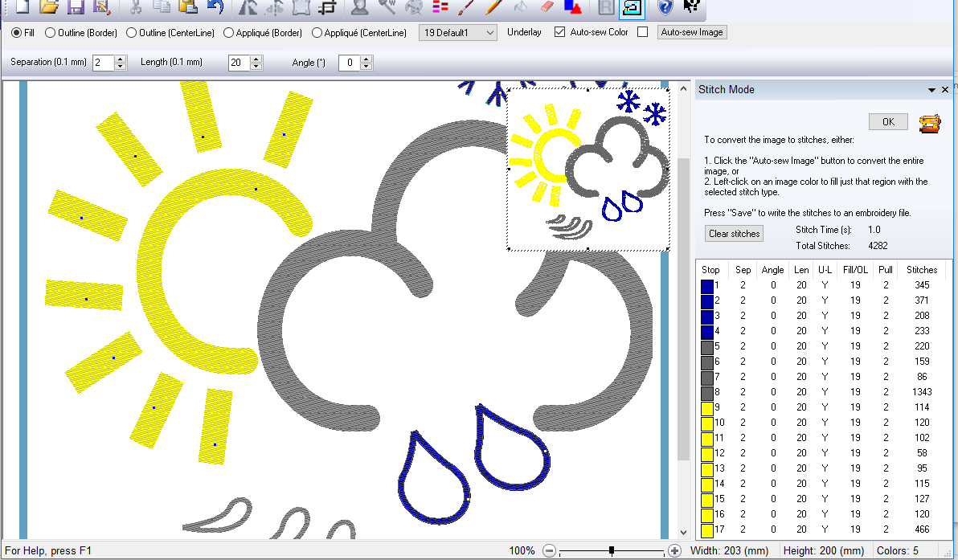This screenshot has width=958, height=560.
Task: Click the Fill/OL column header
Action: click(x=855, y=269)
